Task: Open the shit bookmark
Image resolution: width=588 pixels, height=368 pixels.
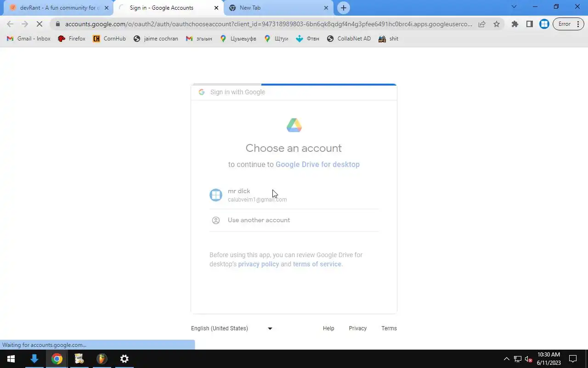Action: coord(388,39)
